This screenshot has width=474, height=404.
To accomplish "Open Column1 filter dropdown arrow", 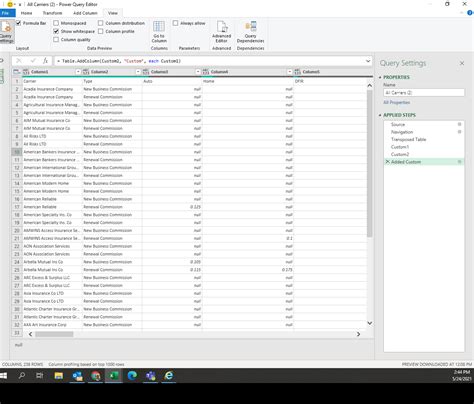I will 78,72.
